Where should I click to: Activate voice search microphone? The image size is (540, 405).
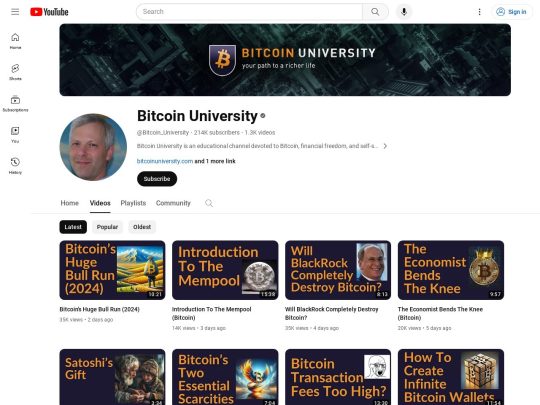(x=404, y=12)
